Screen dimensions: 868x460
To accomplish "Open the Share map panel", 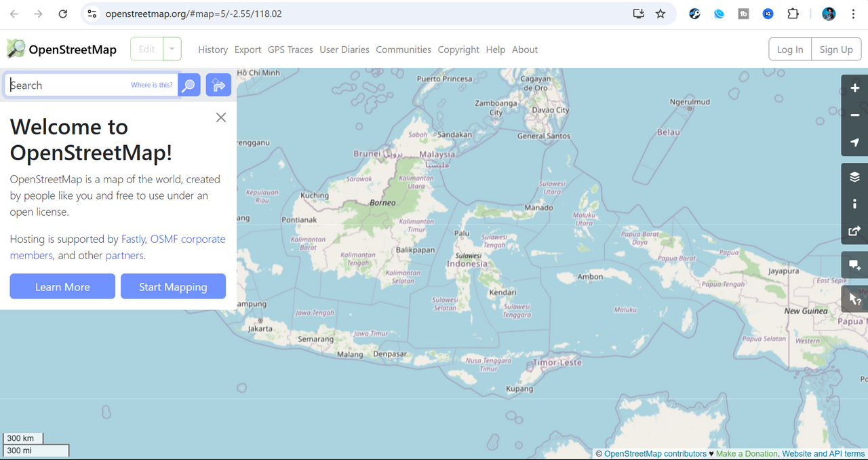I will (854, 231).
